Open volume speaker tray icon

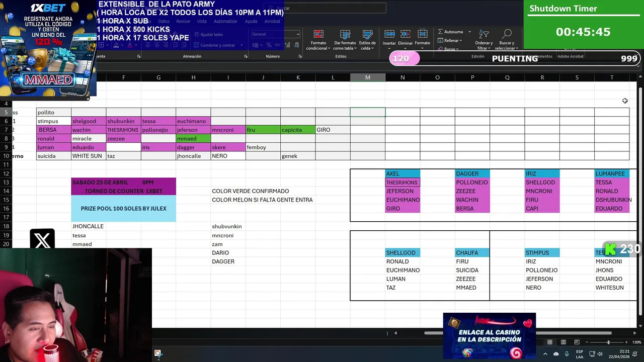pos(600,354)
